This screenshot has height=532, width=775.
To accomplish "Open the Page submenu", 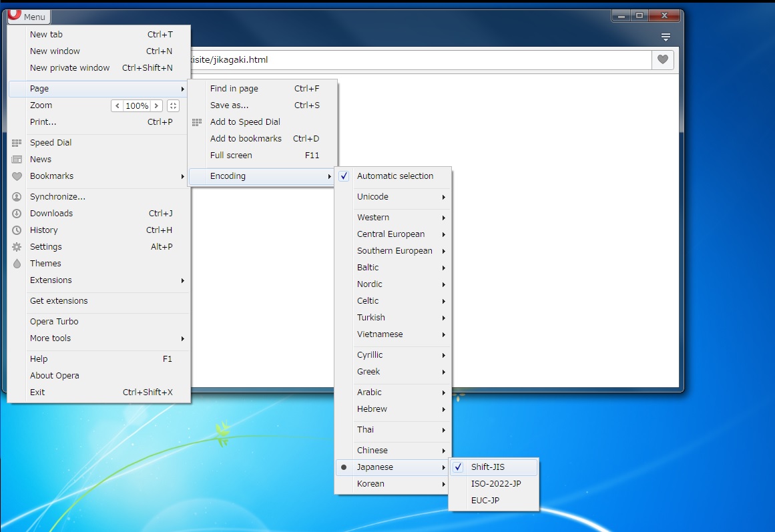I will click(99, 89).
